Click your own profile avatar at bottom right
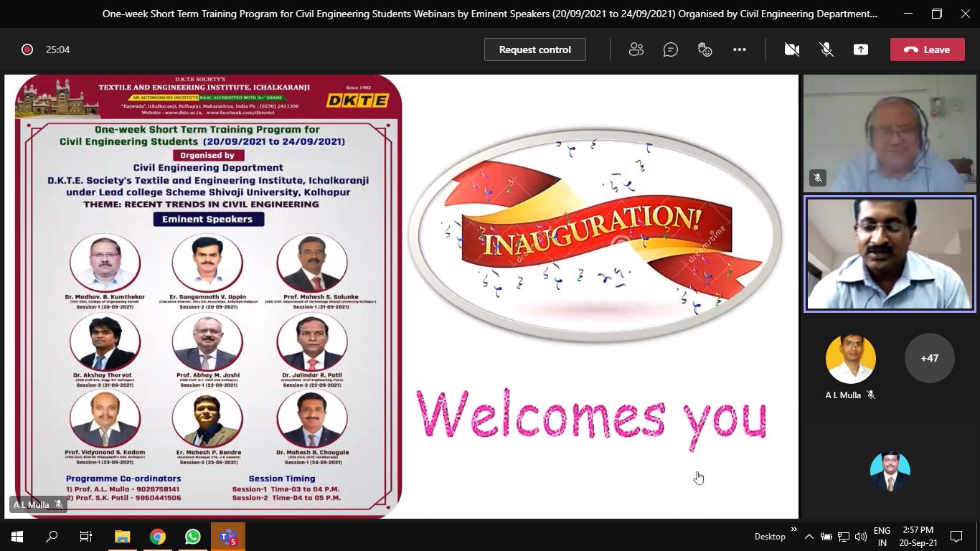The image size is (980, 551). [890, 471]
